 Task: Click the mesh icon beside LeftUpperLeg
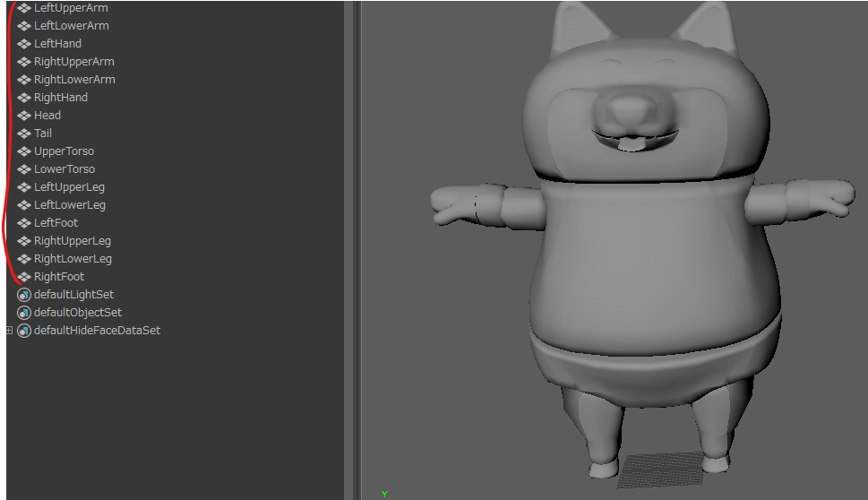(x=24, y=187)
